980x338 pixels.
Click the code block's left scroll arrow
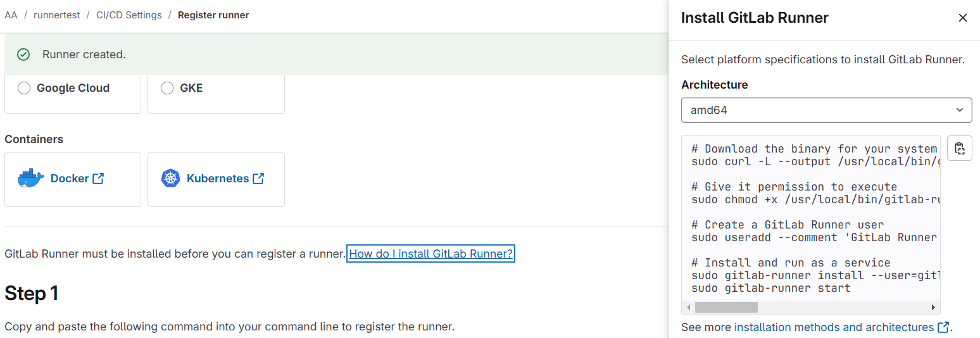[x=689, y=308]
